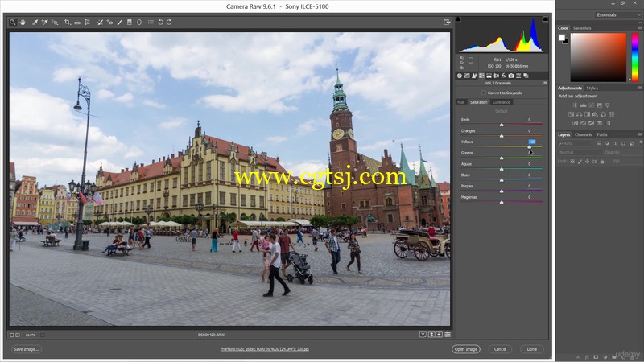Select the Color Sampler tool
644x362 pixels.
[x=45, y=23]
